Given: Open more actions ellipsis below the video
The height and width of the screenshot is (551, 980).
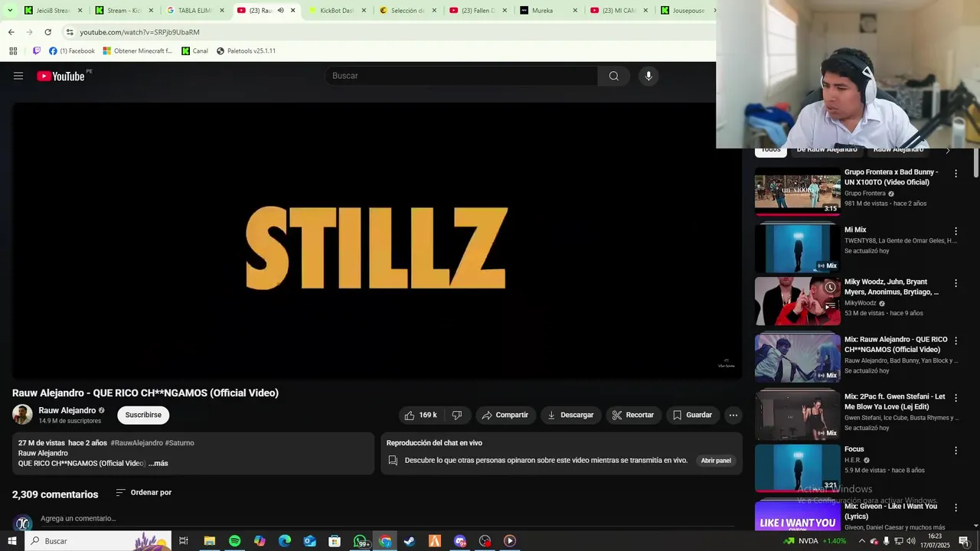Looking at the screenshot, I should (x=733, y=415).
